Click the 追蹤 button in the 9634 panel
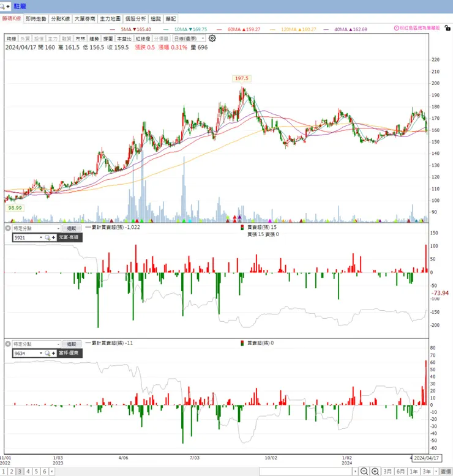The width and height of the screenshot is (453, 476). 72,344
